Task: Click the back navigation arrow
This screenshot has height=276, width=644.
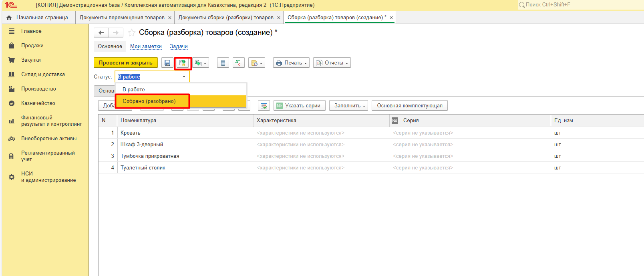Action: [x=101, y=33]
